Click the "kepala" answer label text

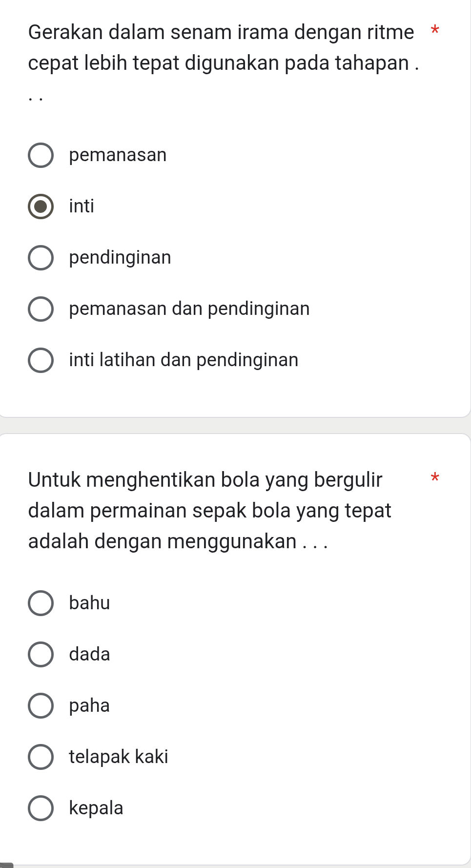click(x=96, y=808)
